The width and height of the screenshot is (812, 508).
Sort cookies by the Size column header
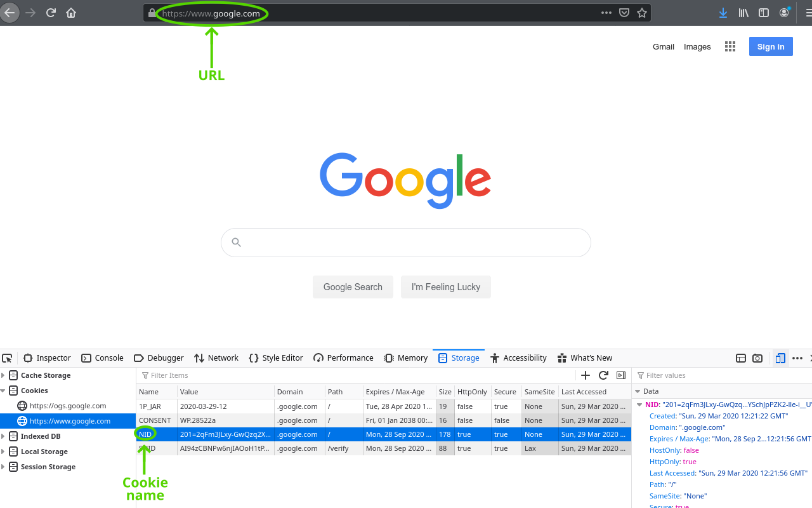point(445,392)
